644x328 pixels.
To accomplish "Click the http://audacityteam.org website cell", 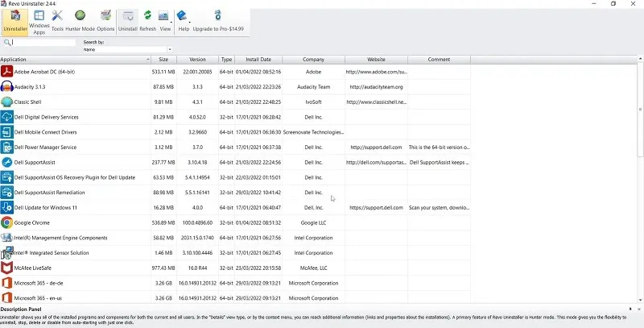I will tap(376, 87).
